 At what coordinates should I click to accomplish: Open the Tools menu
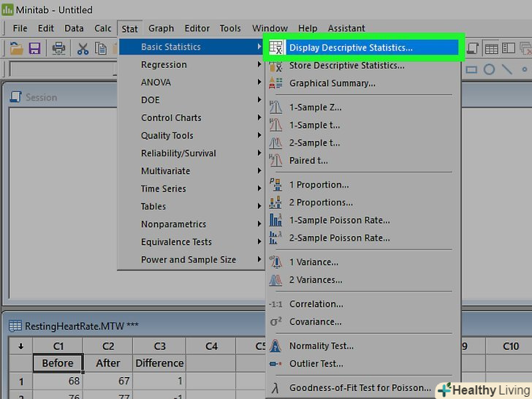(x=230, y=28)
